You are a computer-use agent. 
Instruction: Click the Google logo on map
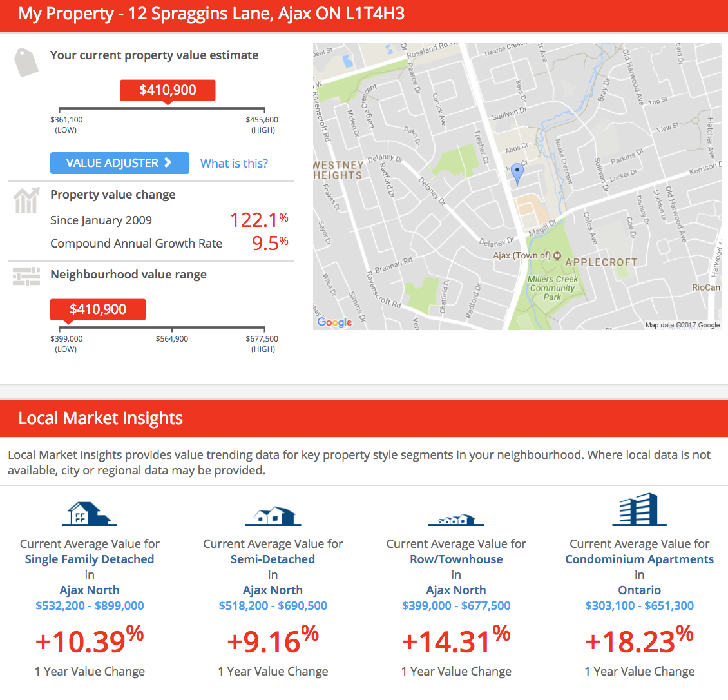(334, 322)
